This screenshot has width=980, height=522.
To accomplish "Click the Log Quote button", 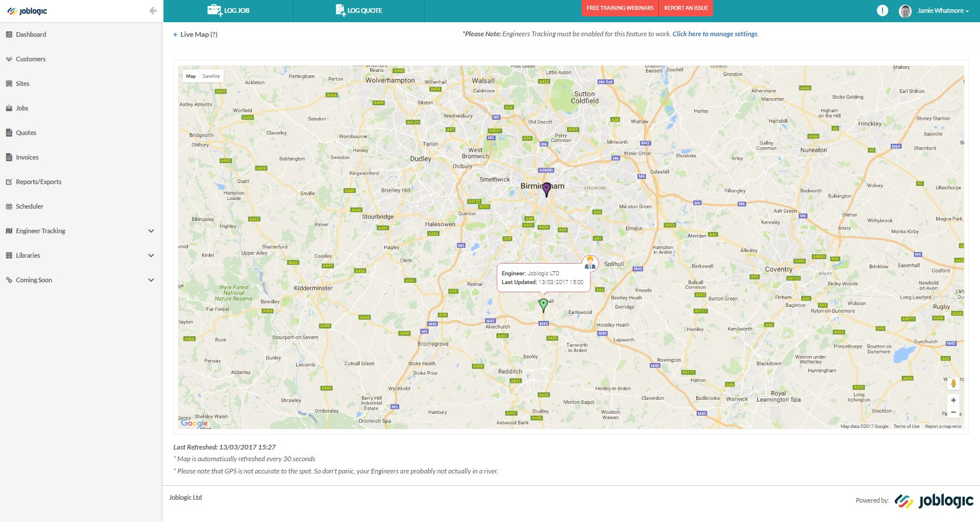I will [359, 11].
